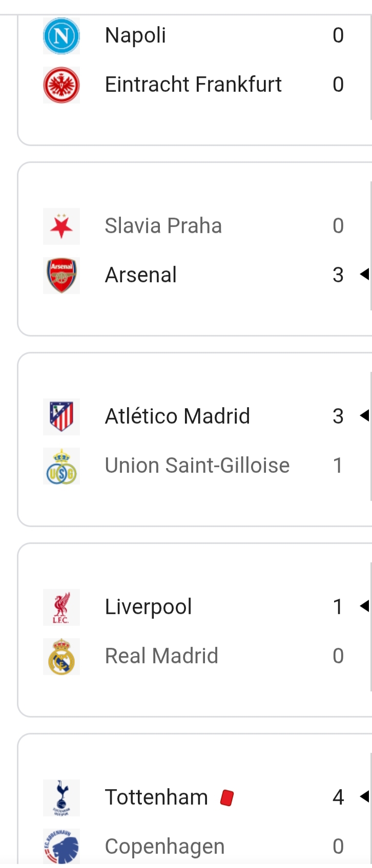Select the Real Madrid crown crest

coord(61,657)
